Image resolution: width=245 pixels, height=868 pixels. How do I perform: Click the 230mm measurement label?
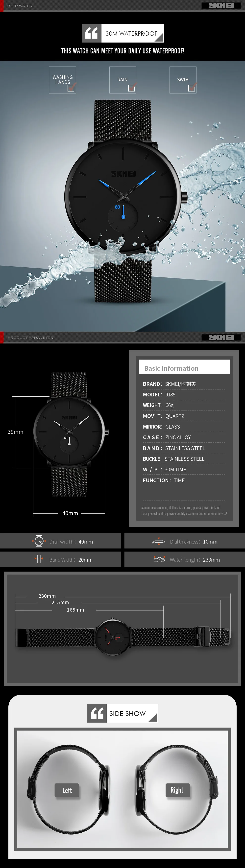click(x=47, y=596)
